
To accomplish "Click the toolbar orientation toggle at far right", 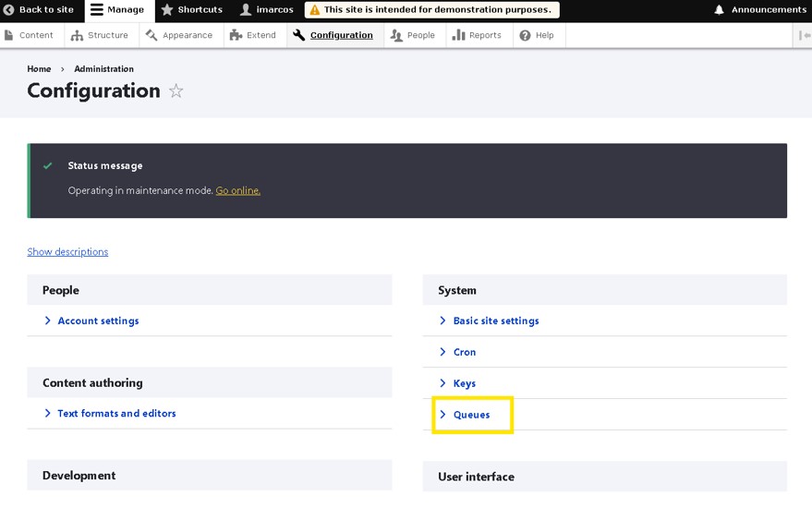I will (804, 35).
